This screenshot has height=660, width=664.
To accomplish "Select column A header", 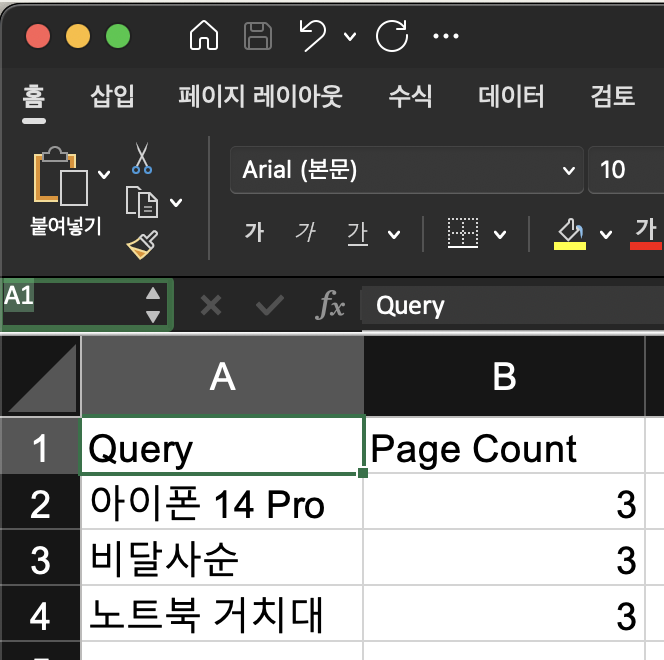I will 222,376.
